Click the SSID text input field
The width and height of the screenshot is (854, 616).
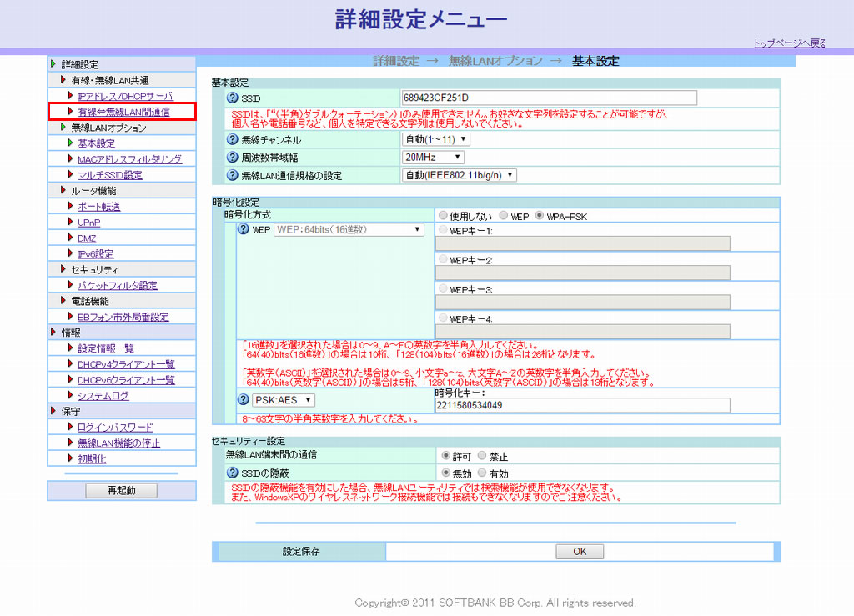549,98
